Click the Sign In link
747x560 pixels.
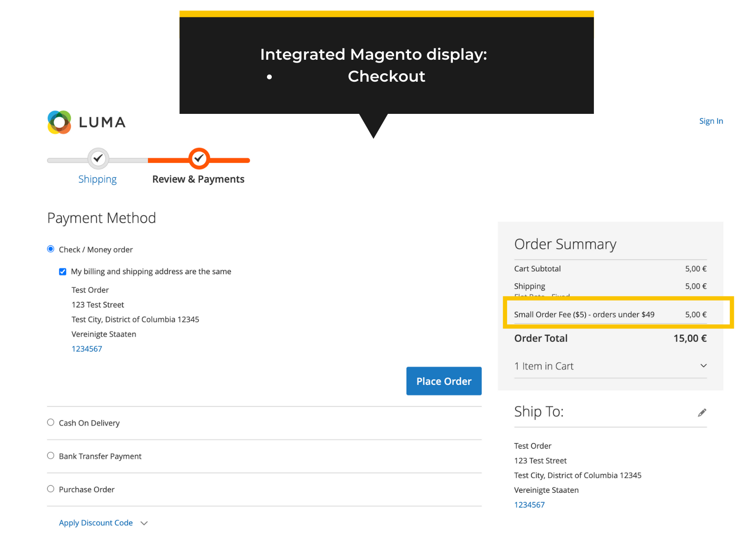711,121
